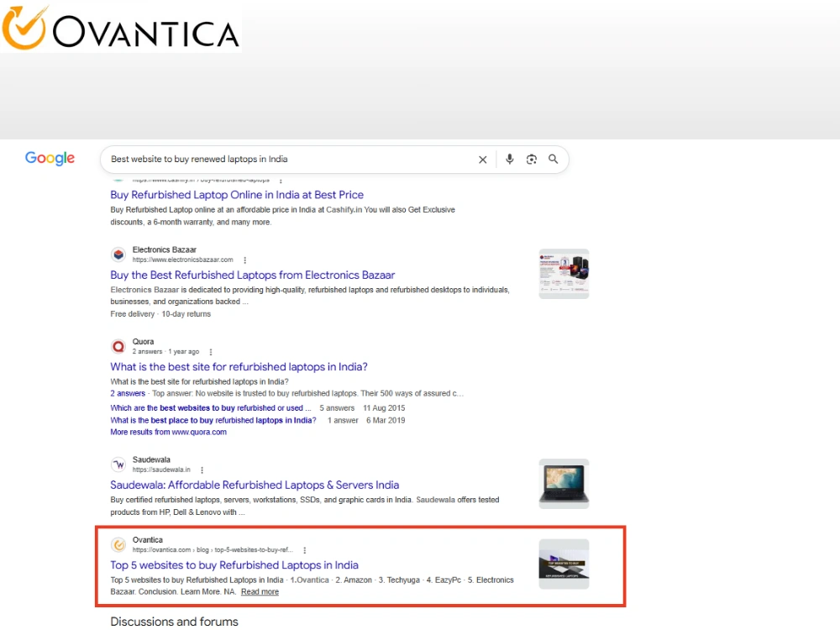
Task: Click 'More results from www.quora.com' link
Action: point(168,433)
